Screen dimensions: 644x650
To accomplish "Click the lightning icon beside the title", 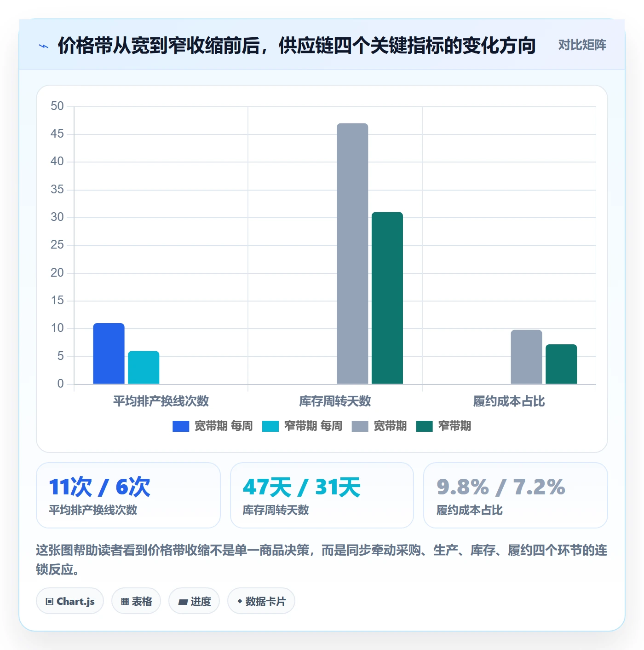I will click(x=44, y=46).
